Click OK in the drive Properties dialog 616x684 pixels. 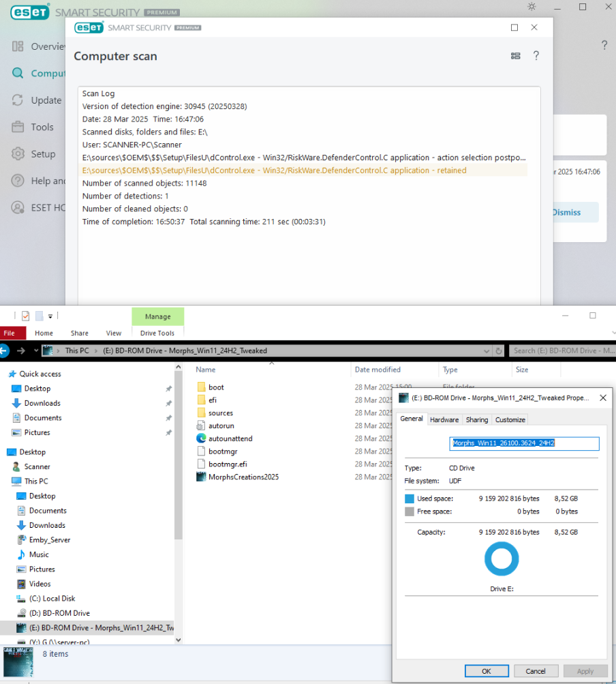click(487, 671)
